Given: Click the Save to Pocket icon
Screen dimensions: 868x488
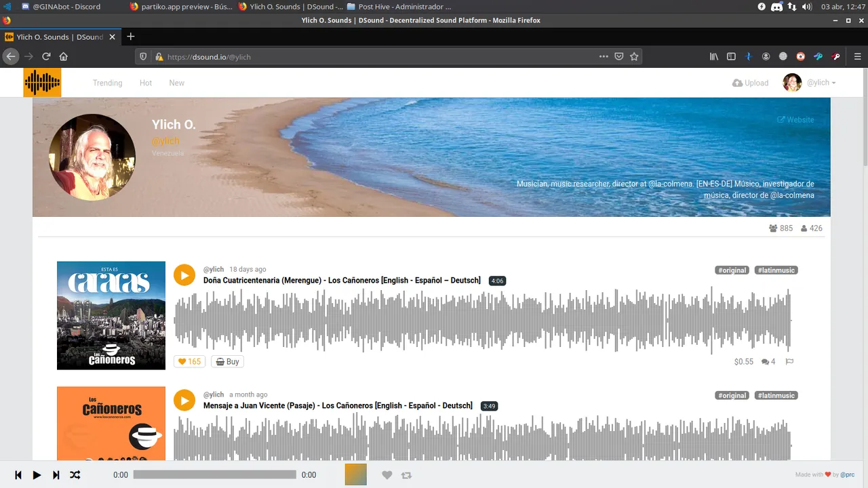Looking at the screenshot, I should click(619, 56).
